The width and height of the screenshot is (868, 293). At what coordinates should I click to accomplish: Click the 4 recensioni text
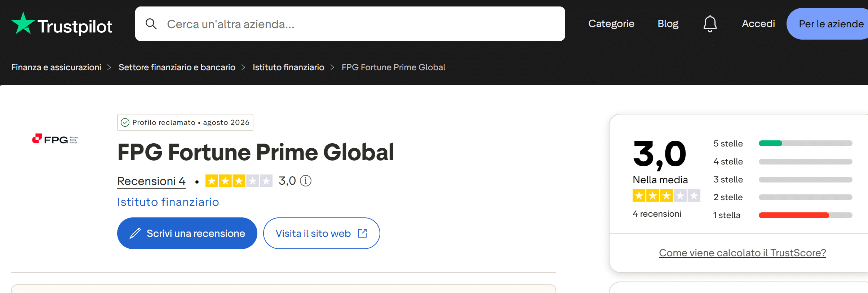click(x=657, y=214)
